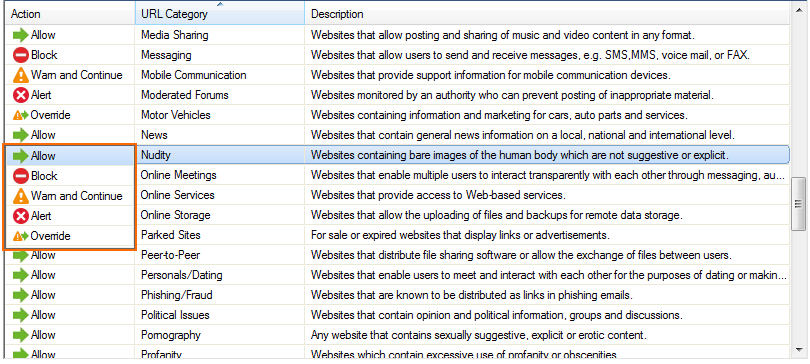Click description about uploading files and backups

tap(496, 215)
